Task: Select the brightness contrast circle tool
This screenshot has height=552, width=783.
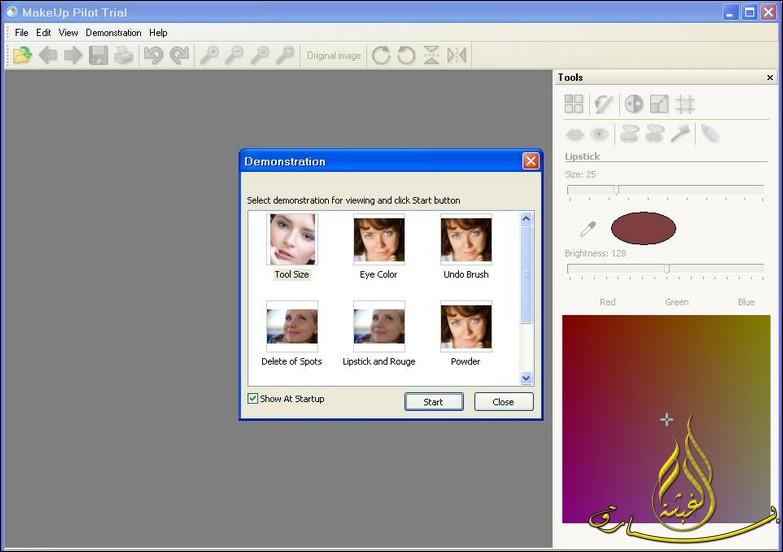Action: click(x=634, y=104)
